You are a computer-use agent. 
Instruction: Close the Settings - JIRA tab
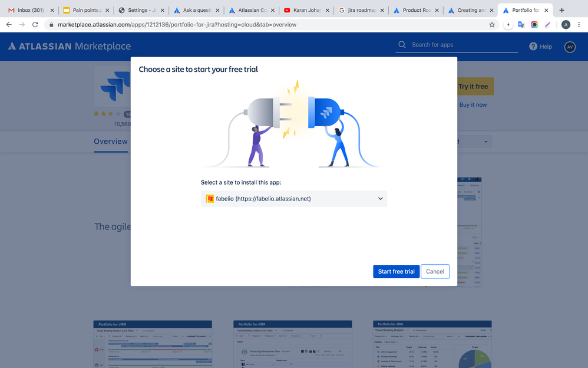(x=163, y=10)
